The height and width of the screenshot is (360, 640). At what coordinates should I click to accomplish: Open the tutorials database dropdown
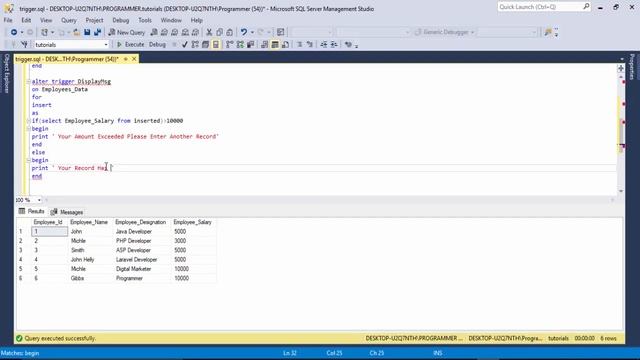pos(106,44)
